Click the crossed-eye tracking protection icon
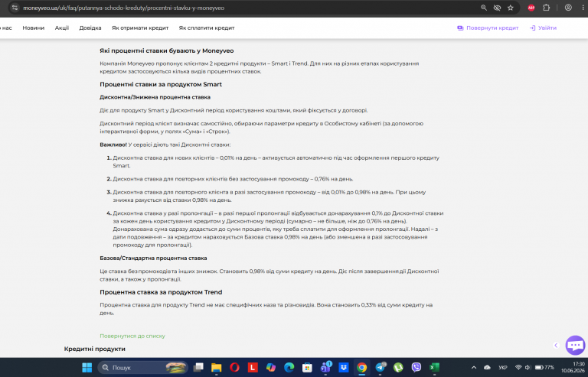This screenshot has width=588, height=377. click(497, 8)
